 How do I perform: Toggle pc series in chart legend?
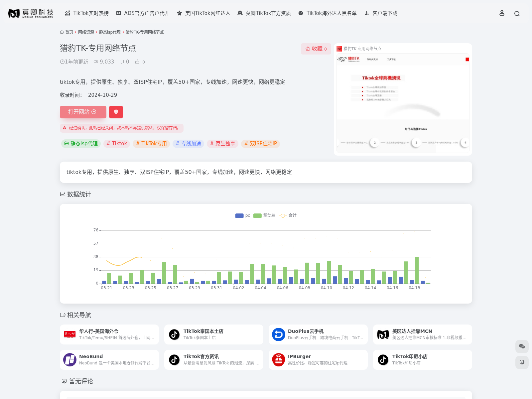[x=242, y=215]
